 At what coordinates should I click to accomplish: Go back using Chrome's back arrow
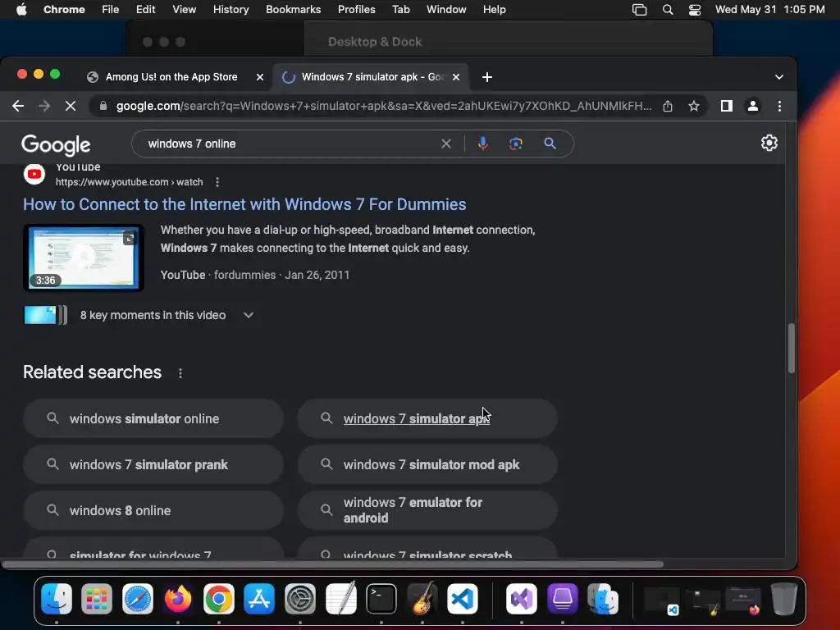(x=18, y=106)
